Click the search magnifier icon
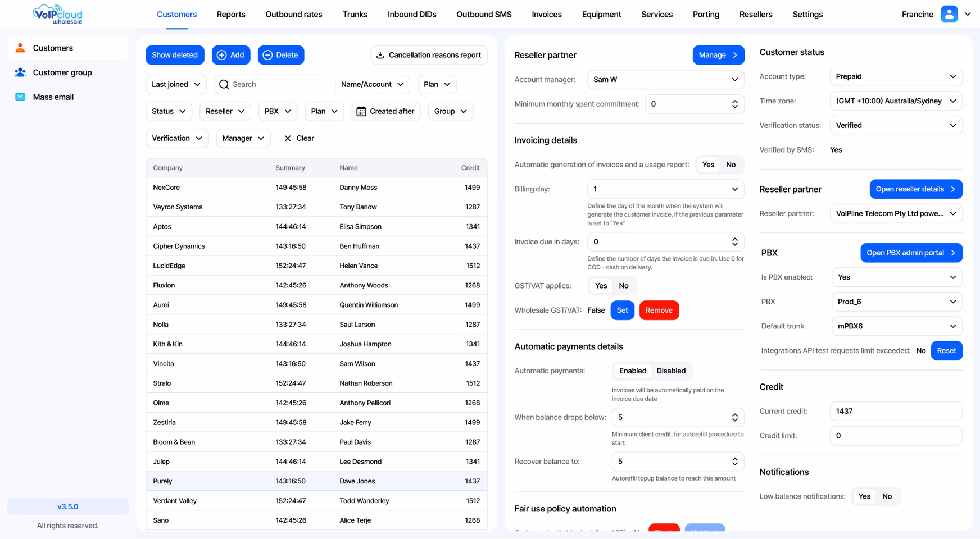The image size is (980, 539). pos(224,84)
